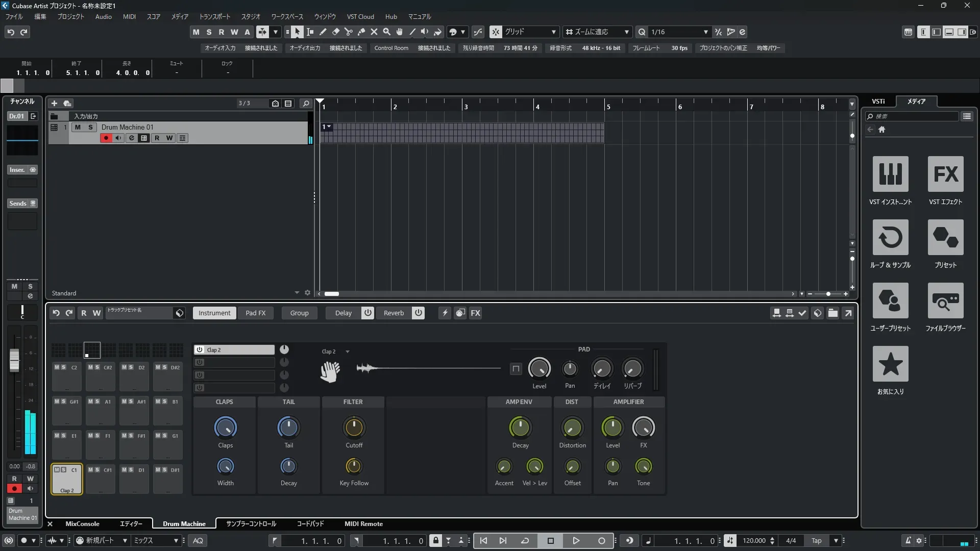Click the Add Track plus icon

[54, 103]
